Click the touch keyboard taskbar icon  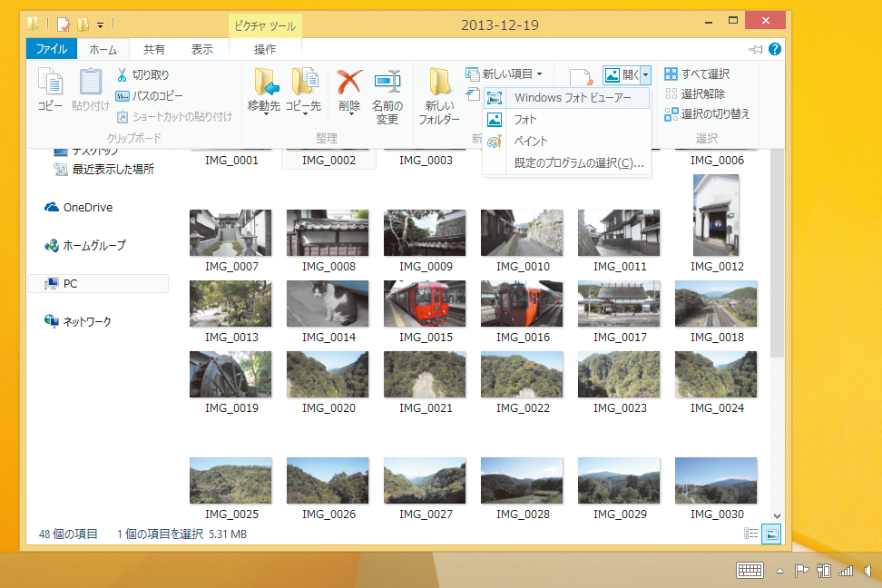click(750, 571)
